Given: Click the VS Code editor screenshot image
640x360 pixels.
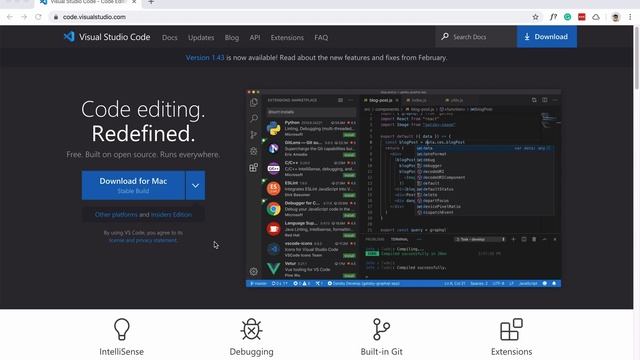Looking at the screenshot, I should [x=403, y=188].
